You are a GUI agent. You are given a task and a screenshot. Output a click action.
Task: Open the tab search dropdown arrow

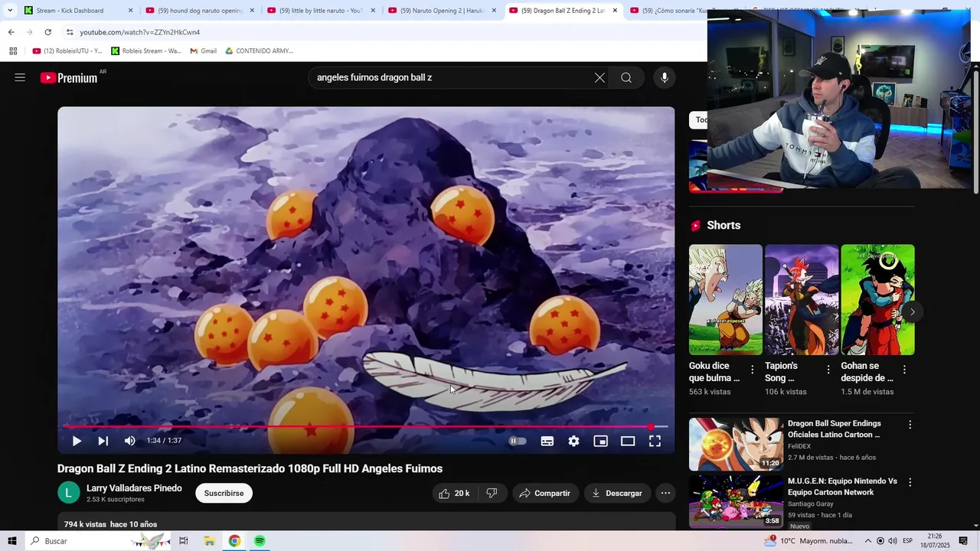[10, 11]
